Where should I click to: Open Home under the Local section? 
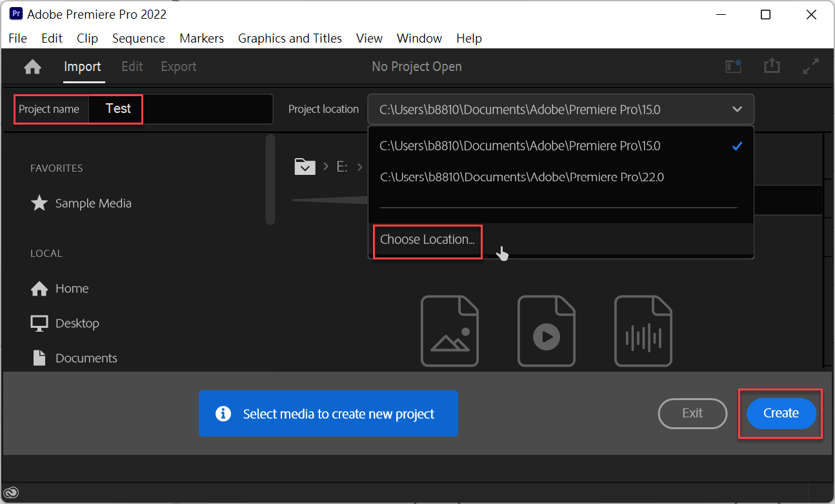click(60, 288)
